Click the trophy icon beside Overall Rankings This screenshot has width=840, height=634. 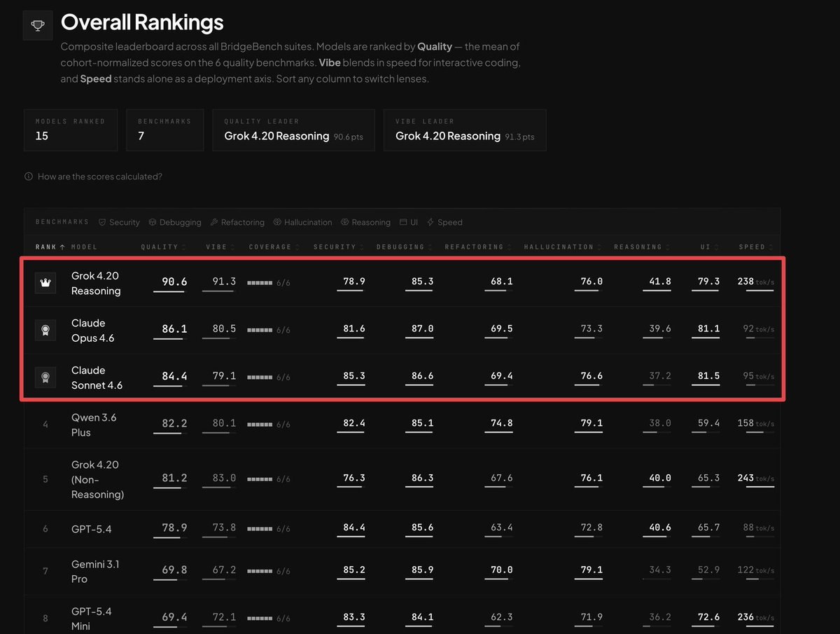(38, 26)
